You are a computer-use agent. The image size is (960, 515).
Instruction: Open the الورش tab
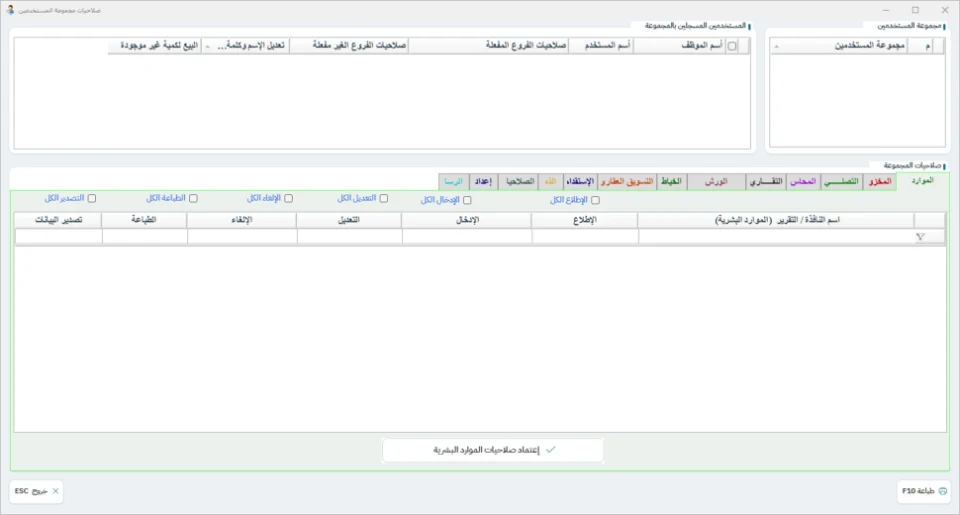(x=716, y=182)
